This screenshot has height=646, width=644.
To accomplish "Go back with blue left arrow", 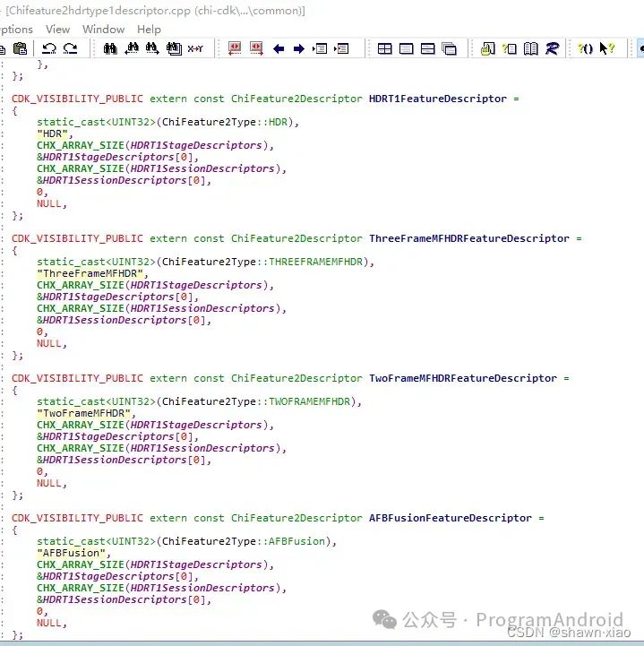I will [x=279, y=48].
